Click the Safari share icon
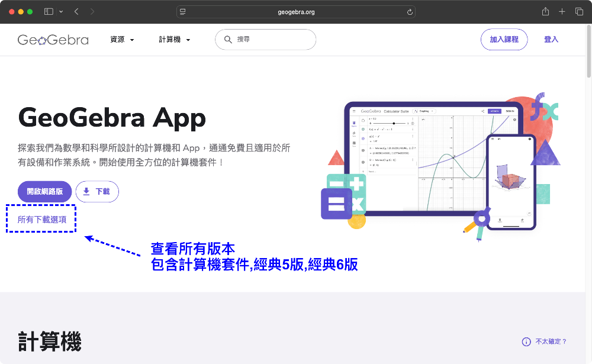Image resolution: width=592 pixels, height=364 pixels. click(545, 12)
